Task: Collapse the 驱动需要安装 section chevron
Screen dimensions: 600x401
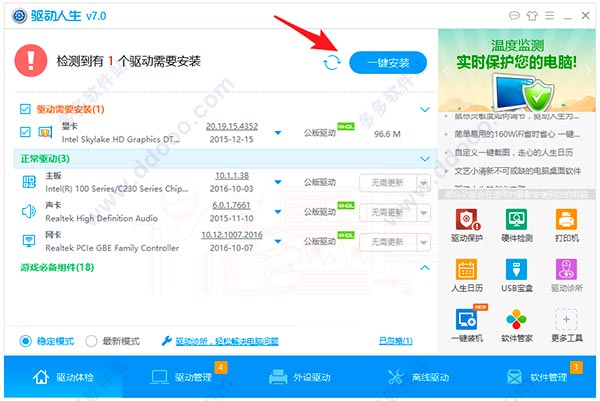Action: coord(425,110)
